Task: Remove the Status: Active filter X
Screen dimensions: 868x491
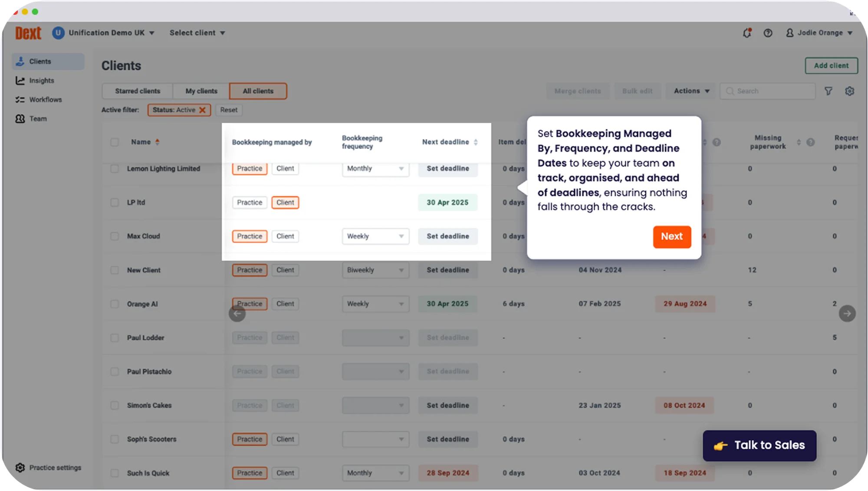Action: 202,110
